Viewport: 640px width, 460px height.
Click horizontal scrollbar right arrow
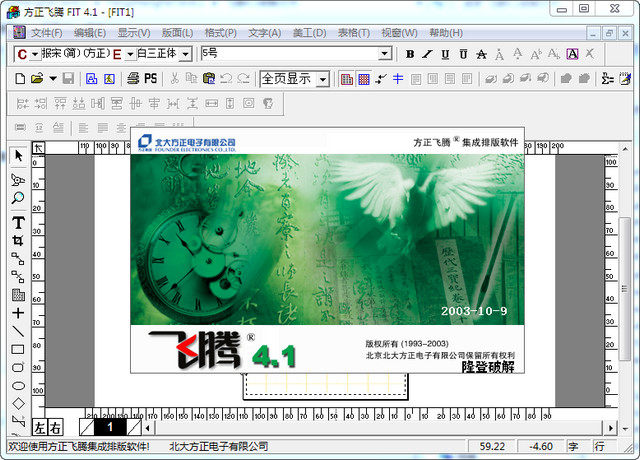(x=611, y=428)
